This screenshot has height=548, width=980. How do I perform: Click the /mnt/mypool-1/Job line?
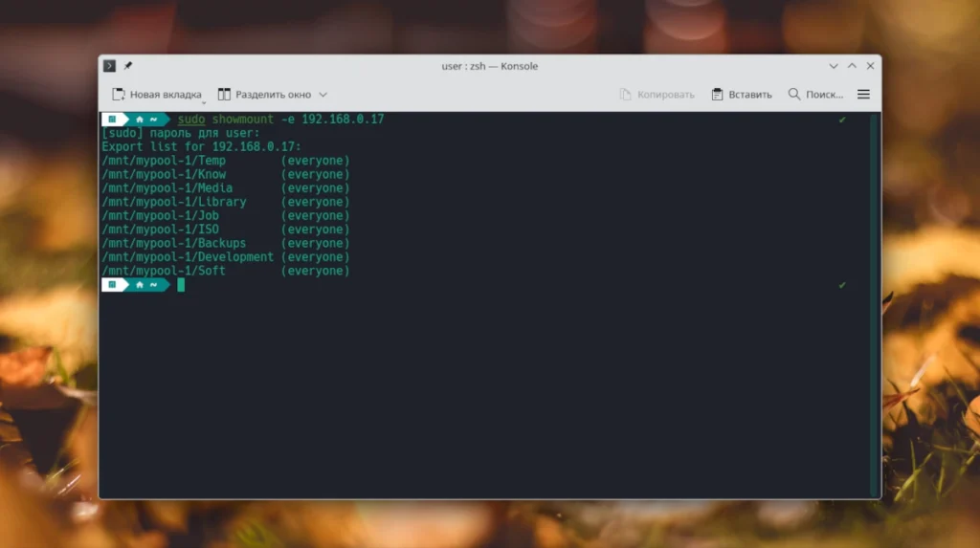click(x=226, y=215)
